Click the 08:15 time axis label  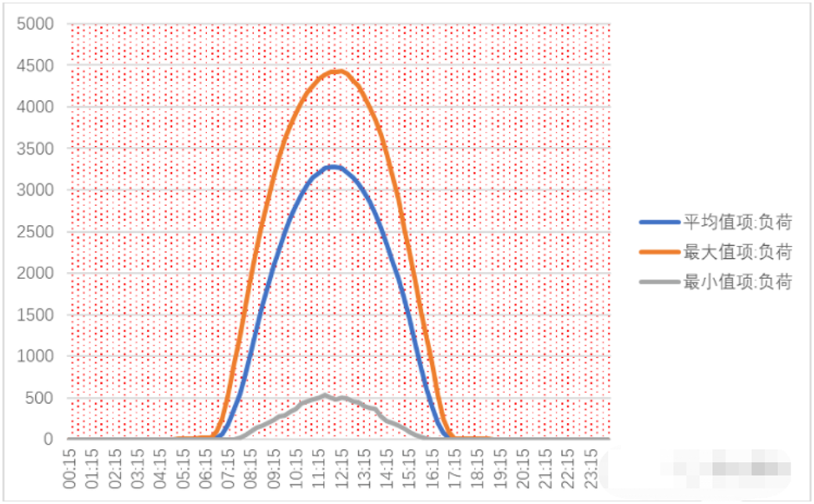pyautogui.click(x=250, y=469)
